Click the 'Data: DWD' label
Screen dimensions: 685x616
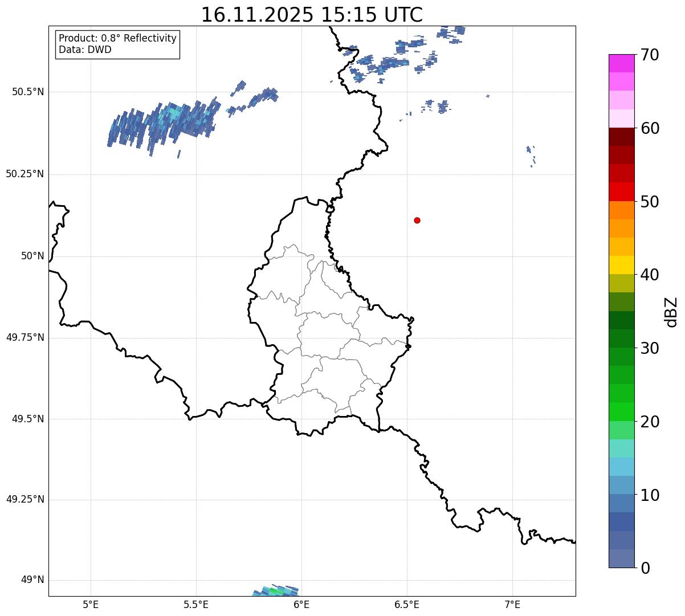[x=85, y=50]
